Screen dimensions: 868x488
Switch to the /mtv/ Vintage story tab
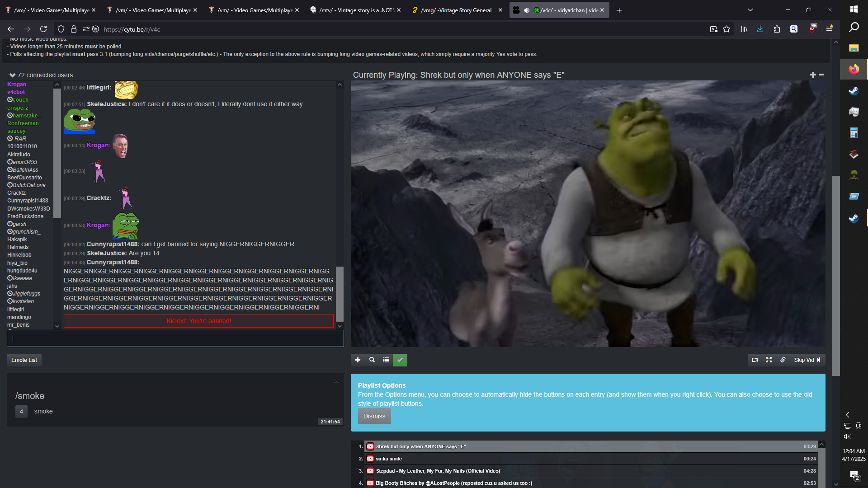[x=356, y=10]
